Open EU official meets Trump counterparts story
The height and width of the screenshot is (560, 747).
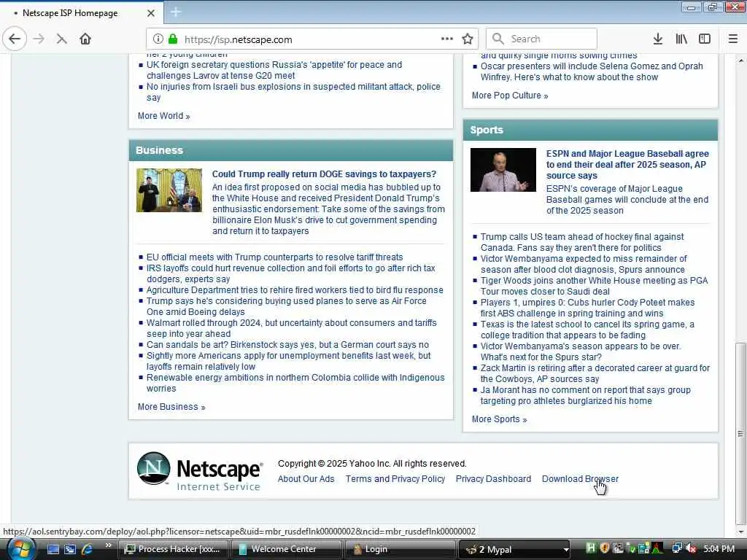tap(274, 257)
